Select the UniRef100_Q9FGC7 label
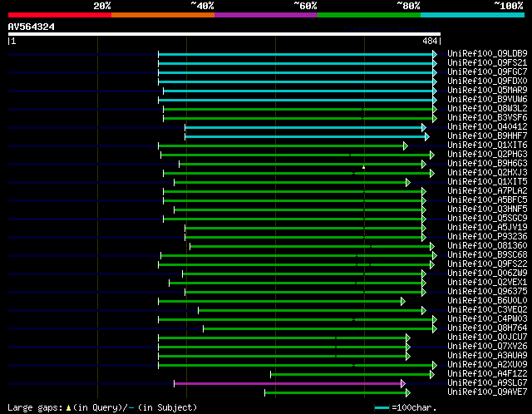This screenshot has height=414, width=532. (x=487, y=72)
